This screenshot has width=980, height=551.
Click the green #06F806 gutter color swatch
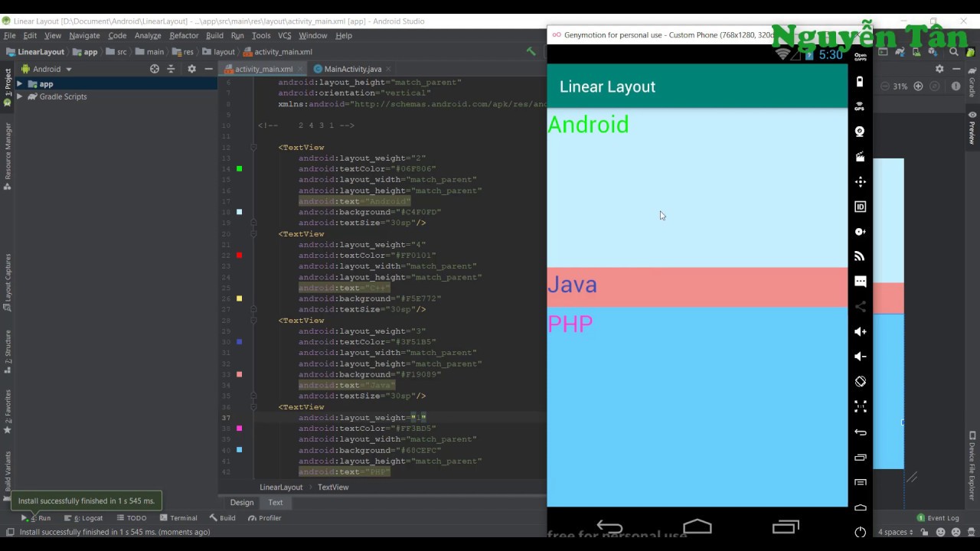pyautogui.click(x=240, y=168)
